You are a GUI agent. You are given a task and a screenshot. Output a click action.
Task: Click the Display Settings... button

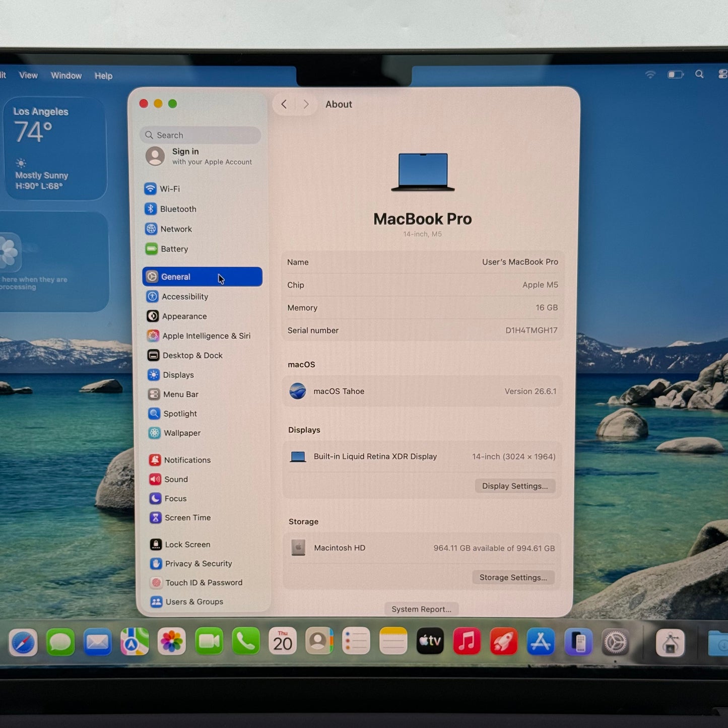coord(515,486)
